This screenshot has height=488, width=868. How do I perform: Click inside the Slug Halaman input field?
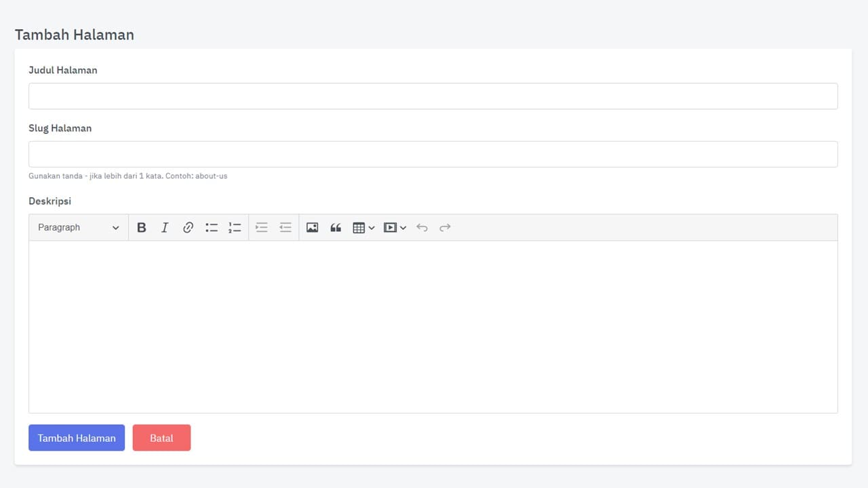[433, 154]
